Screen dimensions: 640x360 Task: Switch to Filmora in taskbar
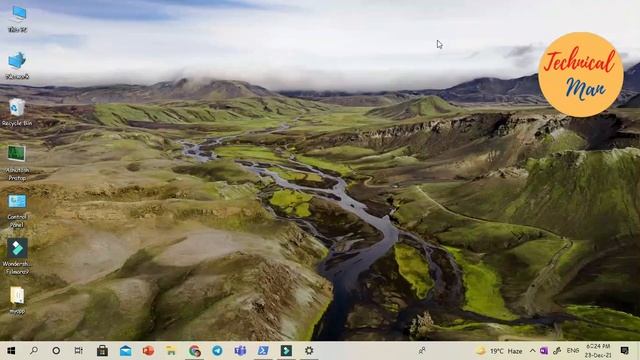pos(286,351)
